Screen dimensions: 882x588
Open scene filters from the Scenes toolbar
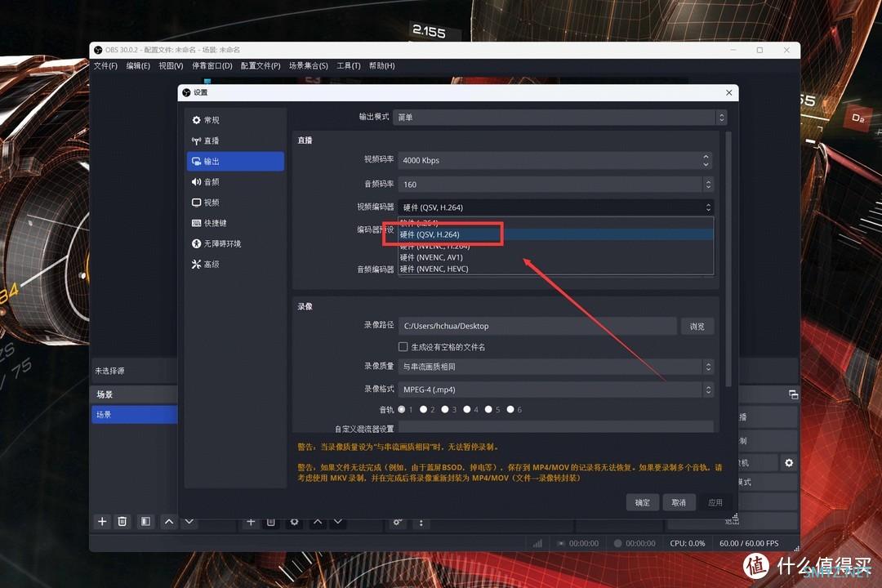(145, 522)
